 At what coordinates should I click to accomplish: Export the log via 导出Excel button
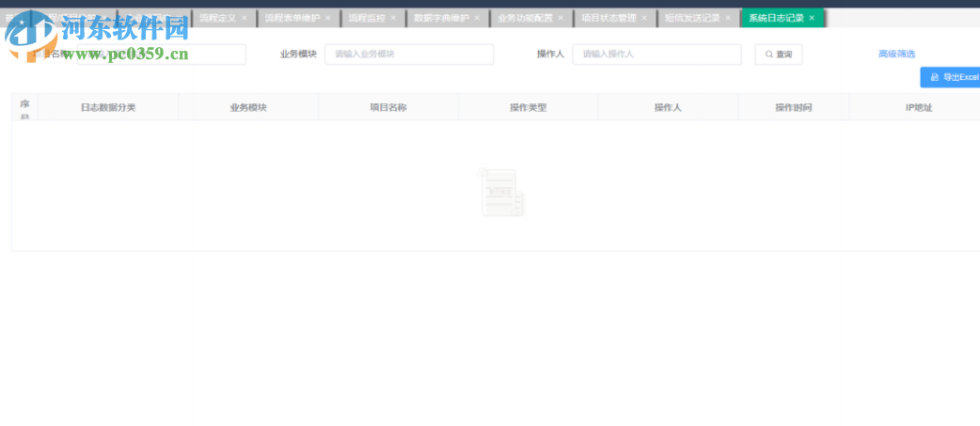pos(950,77)
